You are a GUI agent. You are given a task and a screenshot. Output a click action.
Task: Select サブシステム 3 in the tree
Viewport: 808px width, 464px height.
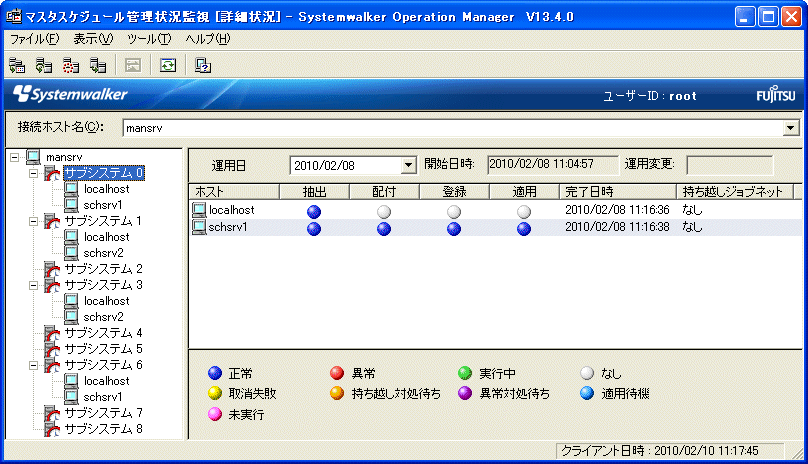103,285
